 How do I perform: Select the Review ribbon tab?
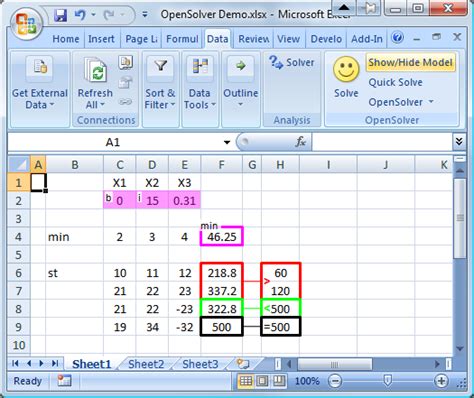coord(253,39)
